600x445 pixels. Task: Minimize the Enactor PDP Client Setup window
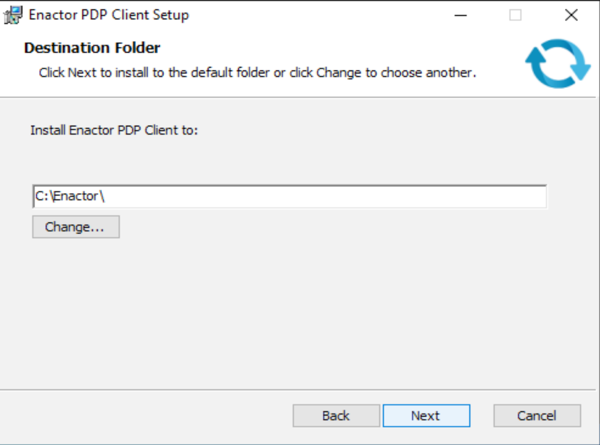(460, 15)
